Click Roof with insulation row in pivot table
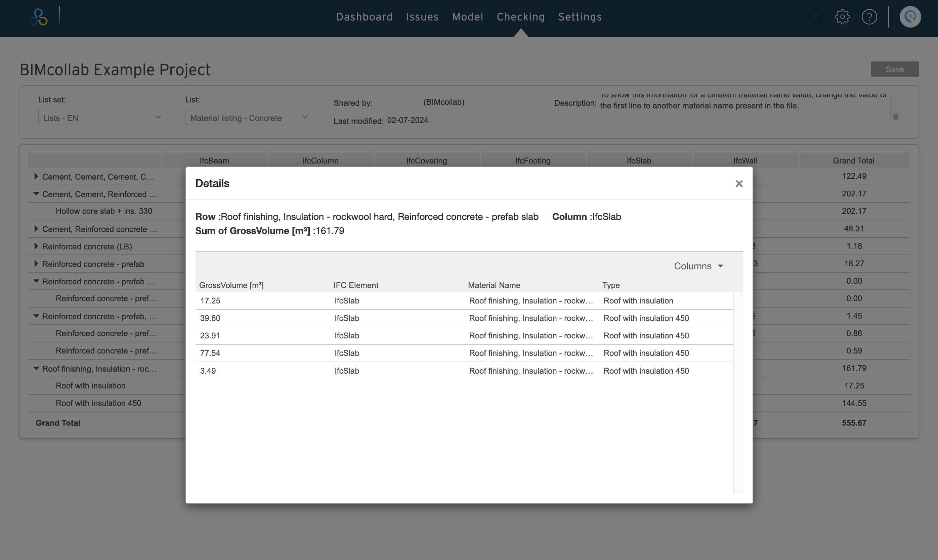Screen dimensions: 938x560 91,386
